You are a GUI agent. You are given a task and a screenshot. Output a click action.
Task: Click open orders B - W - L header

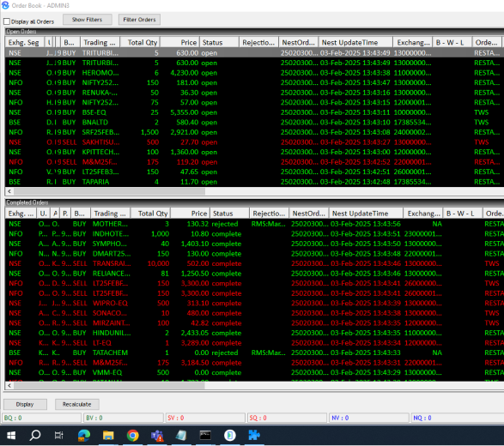pos(452,42)
